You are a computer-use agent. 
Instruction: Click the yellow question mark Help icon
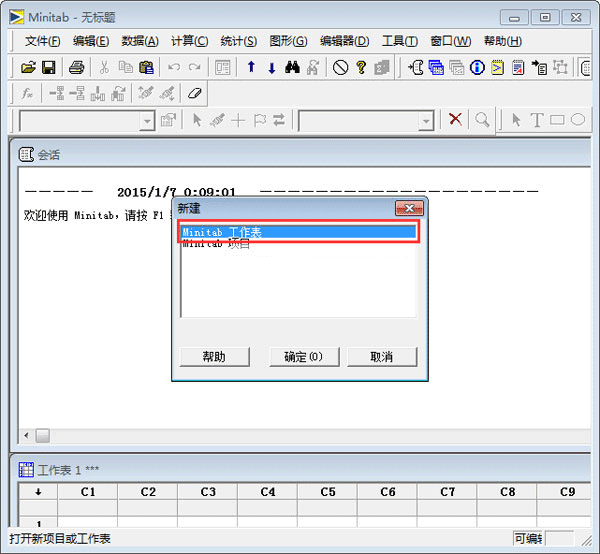(361, 68)
